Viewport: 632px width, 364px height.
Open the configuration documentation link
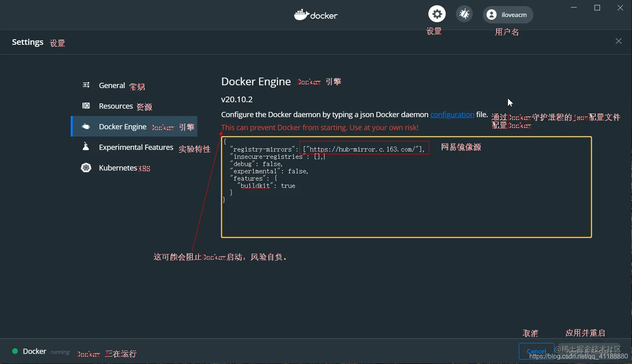click(x=452, y=115)
